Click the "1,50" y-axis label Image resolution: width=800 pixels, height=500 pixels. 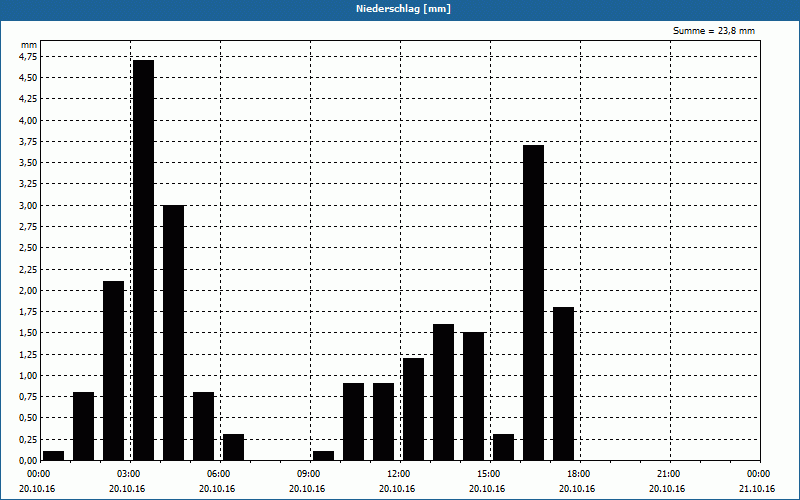[x=28, y=333]
